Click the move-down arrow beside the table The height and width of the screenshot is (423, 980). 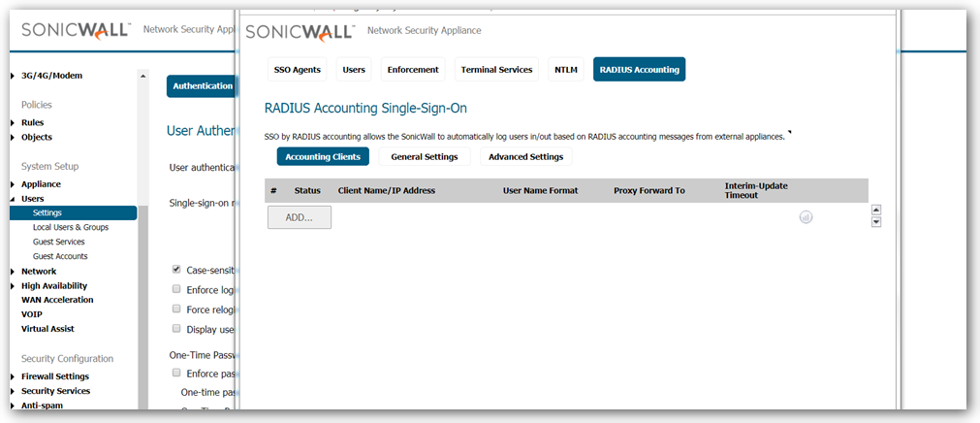coord(876,222)
